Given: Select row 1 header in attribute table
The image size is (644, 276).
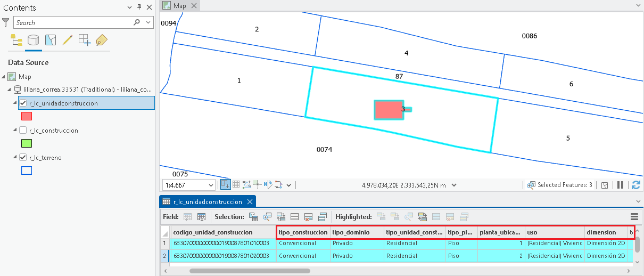Looking at the screenshot, I should coord(165,243).
